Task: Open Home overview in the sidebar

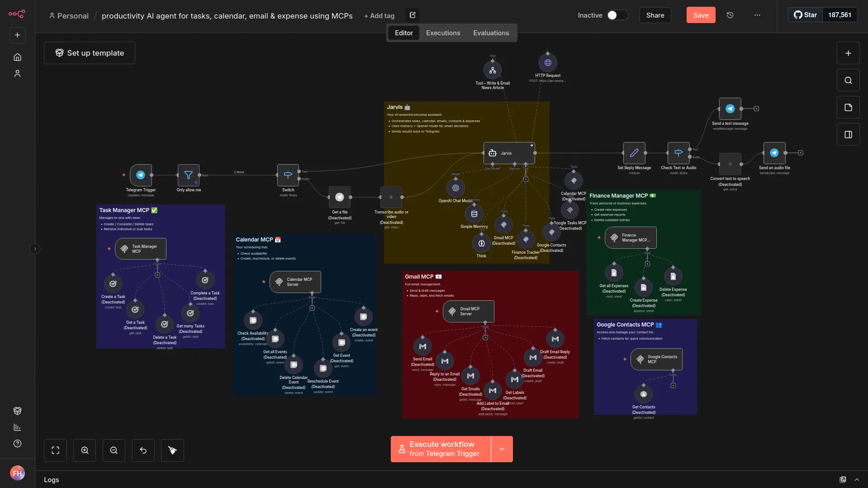Action: 17,57
